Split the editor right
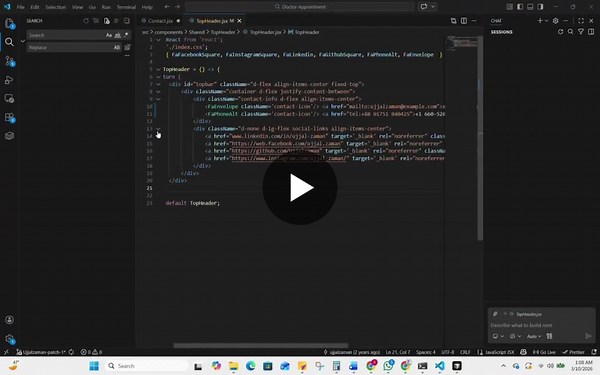Image resolution: width=600 pixels, height=375 pixels. pyautogui.click(x=464, y=21)
